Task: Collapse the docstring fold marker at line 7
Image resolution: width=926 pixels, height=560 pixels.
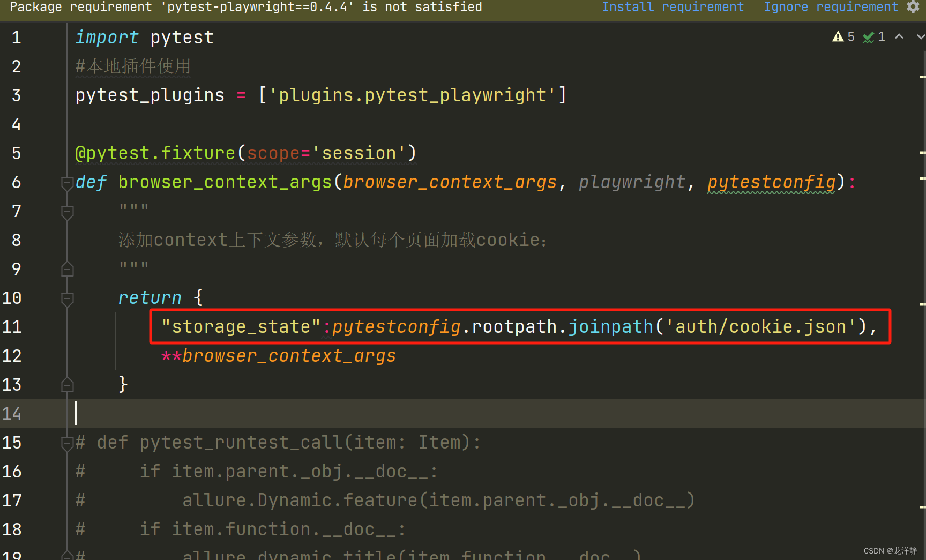Action: (67, 212)
